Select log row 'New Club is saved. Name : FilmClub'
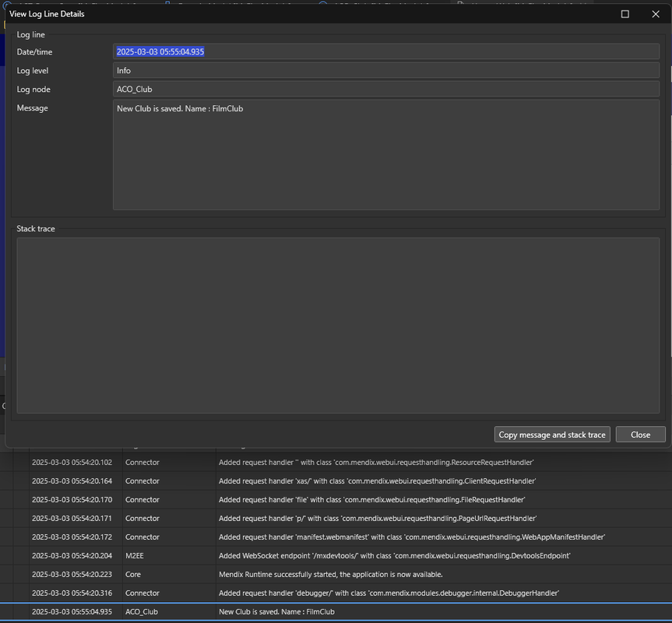This screenshot has width=672, height=623. 336,611
